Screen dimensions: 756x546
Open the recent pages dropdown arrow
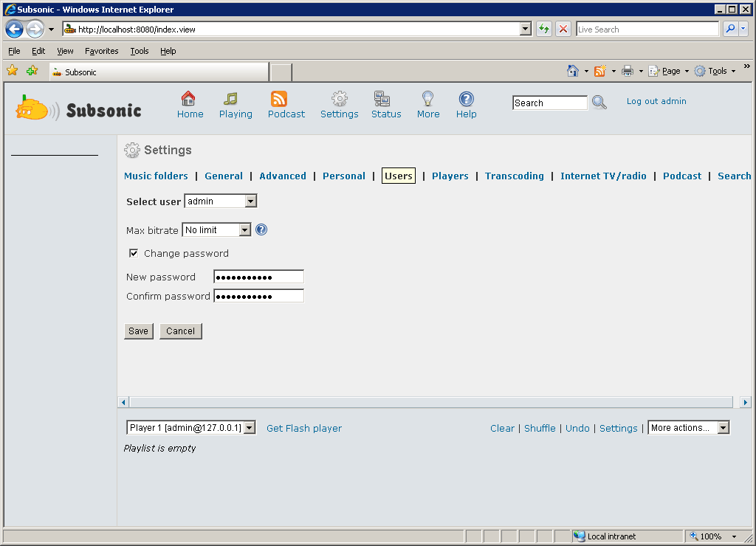(x=51, y=30)
